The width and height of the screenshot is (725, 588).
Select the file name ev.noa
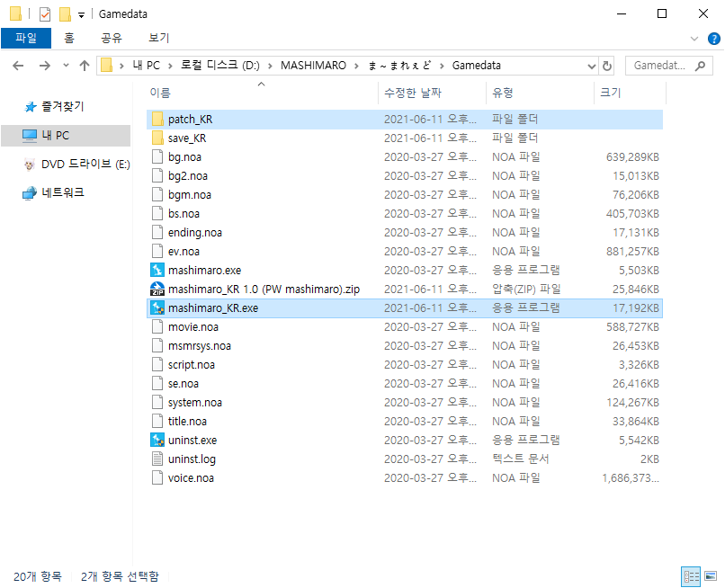[x=183, y=252]
